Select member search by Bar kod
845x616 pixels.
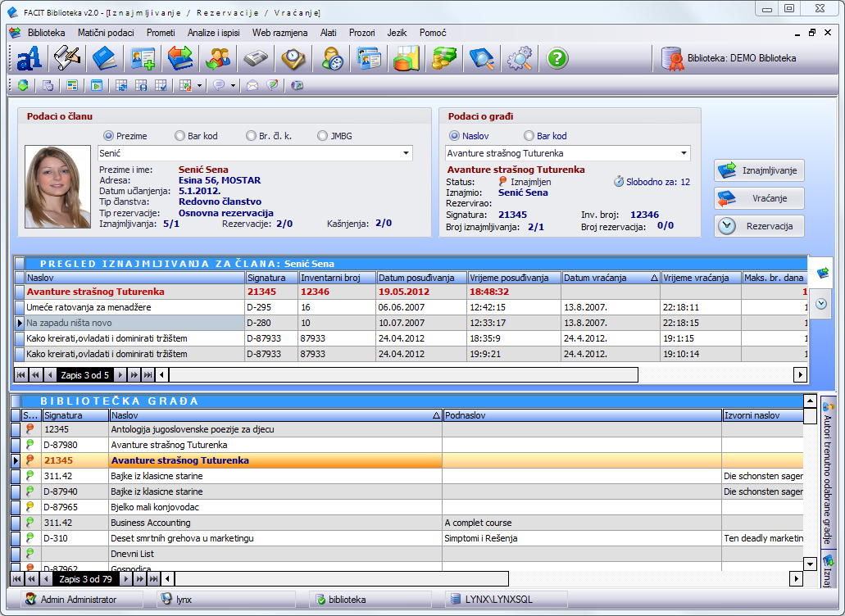coord(180,136)
